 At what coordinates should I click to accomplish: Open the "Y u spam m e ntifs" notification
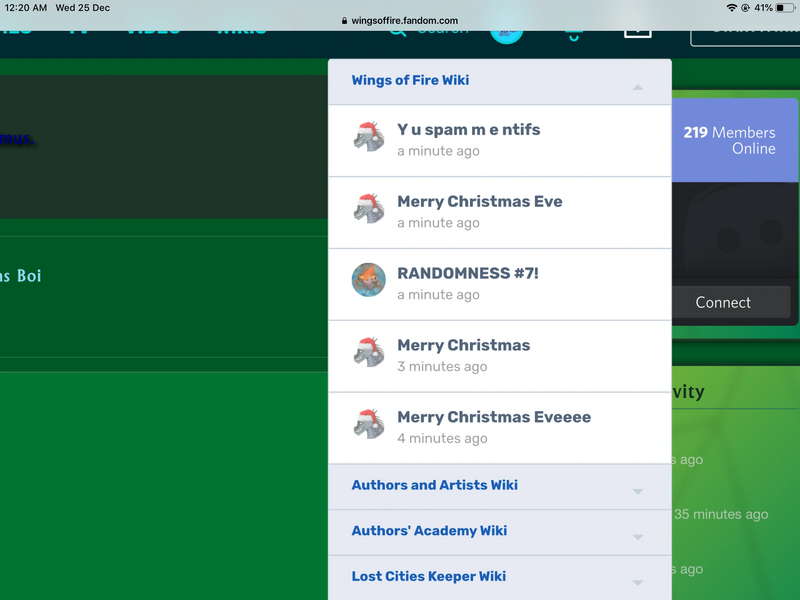[x=468, y=130]
